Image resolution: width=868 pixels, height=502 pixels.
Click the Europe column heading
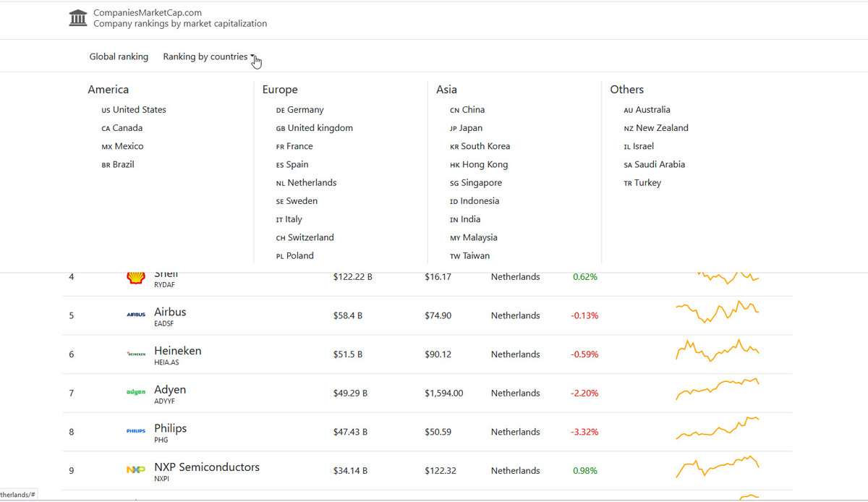click(x=280, y=90)
